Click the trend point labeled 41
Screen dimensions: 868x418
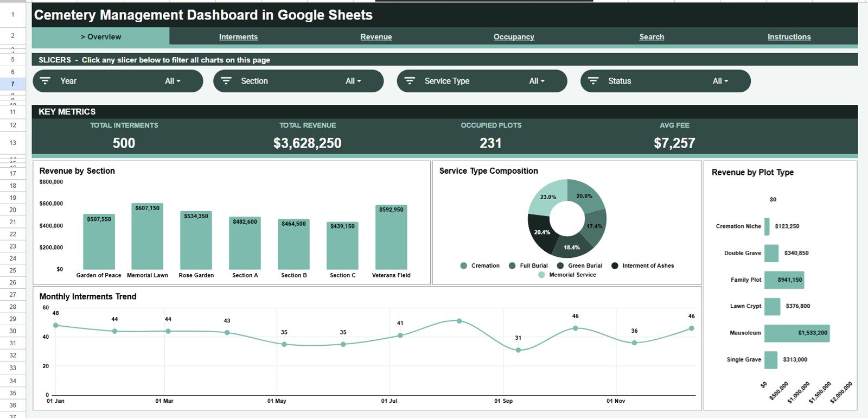[400, 335]
